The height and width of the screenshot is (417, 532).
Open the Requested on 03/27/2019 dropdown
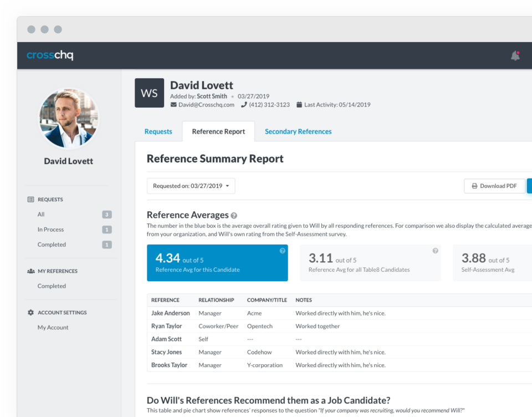191,186
